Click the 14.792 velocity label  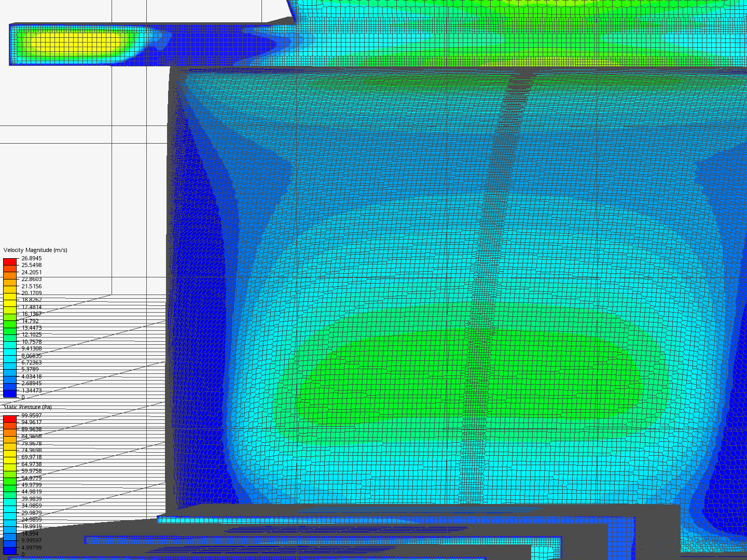[x=30, y=321]
